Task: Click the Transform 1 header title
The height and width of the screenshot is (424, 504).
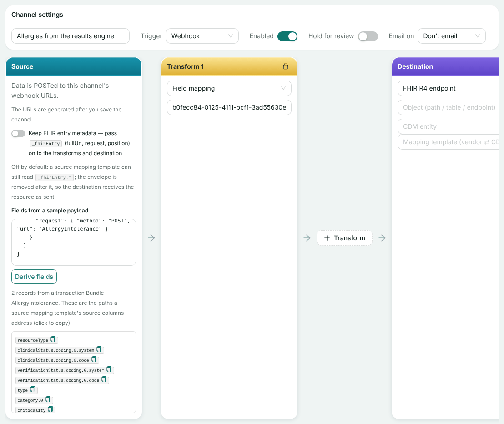Action: pos(186,66)
